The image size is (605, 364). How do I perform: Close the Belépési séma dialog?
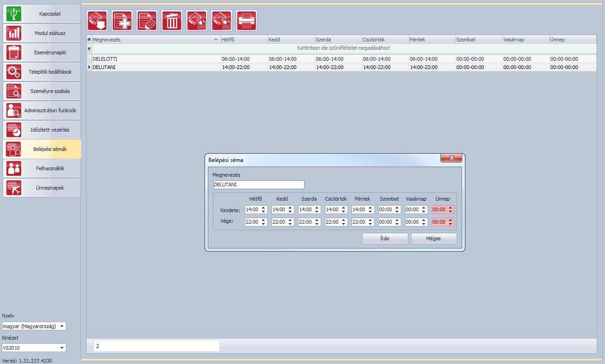coord(451,158)
